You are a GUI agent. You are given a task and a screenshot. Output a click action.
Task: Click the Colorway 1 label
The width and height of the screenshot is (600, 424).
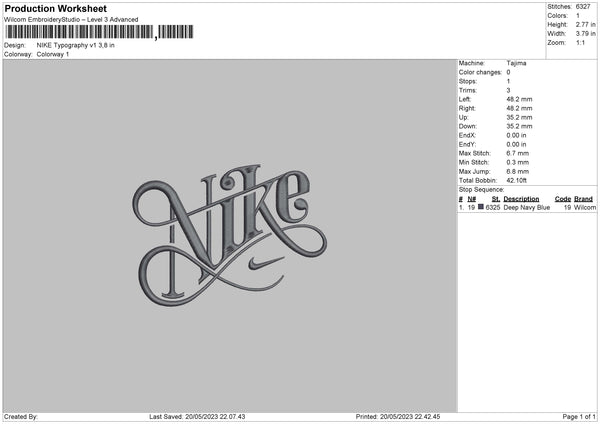coord(53,54)
